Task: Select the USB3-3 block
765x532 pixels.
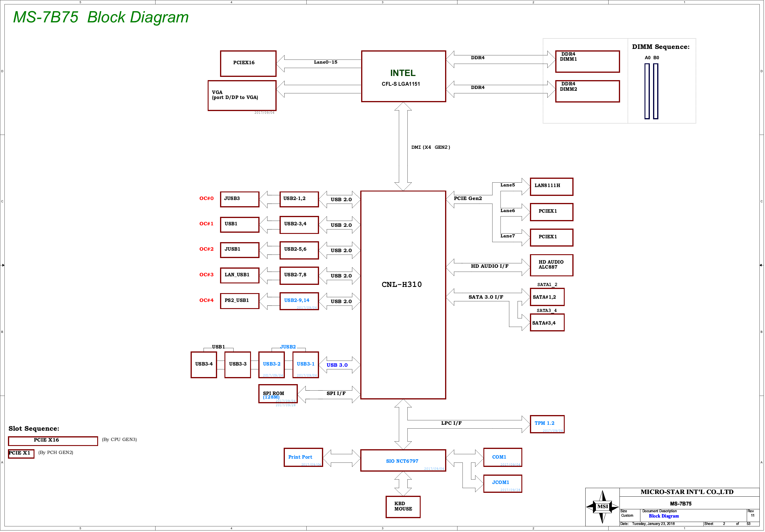Action: coord(237,365)
